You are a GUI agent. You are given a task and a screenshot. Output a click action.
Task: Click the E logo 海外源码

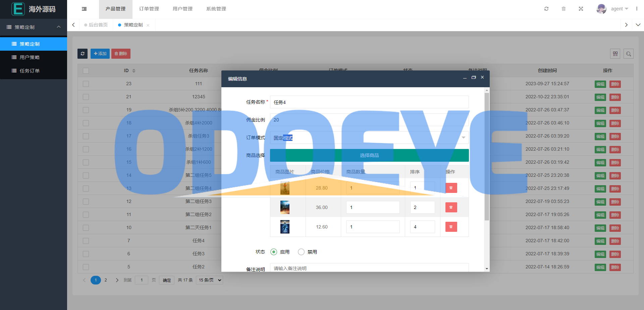(34, 9)
